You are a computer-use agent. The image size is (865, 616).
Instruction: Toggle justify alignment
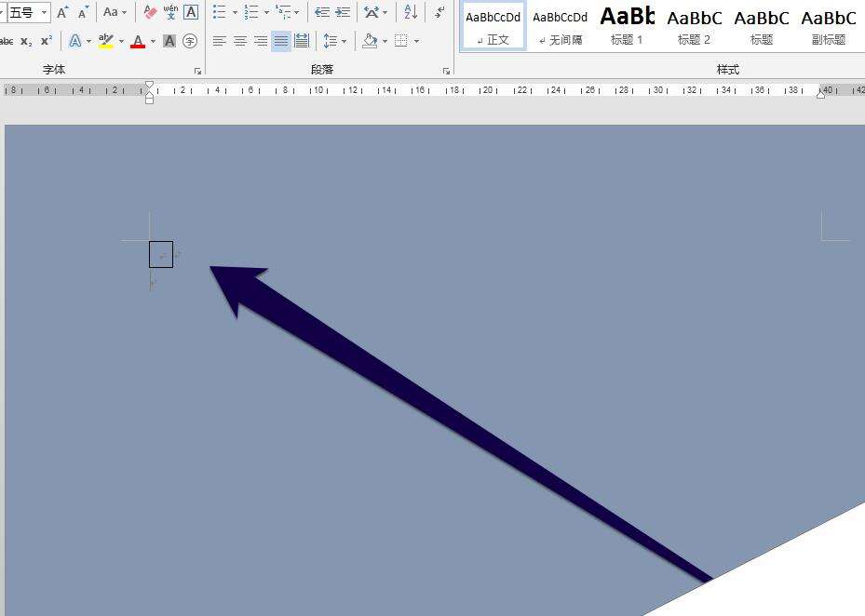281,41
